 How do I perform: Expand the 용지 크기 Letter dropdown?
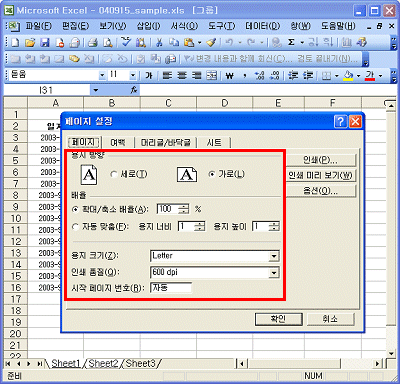point(274,256)
